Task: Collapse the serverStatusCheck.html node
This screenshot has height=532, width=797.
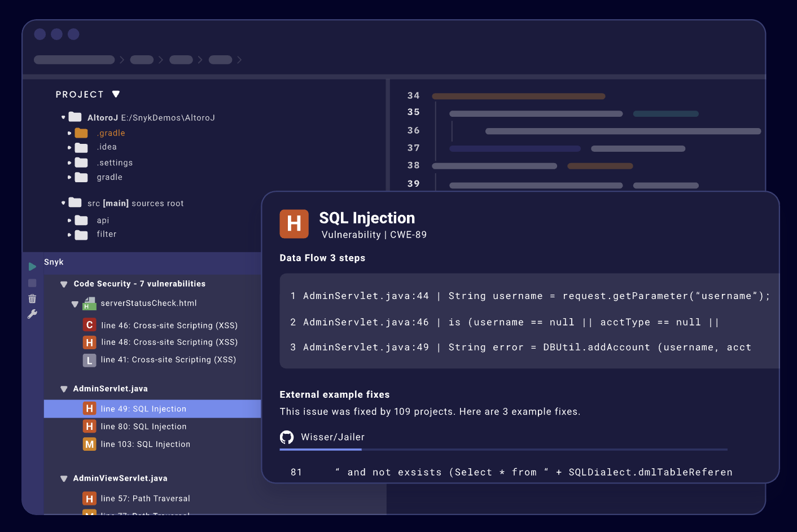Action: coord(75,304)
